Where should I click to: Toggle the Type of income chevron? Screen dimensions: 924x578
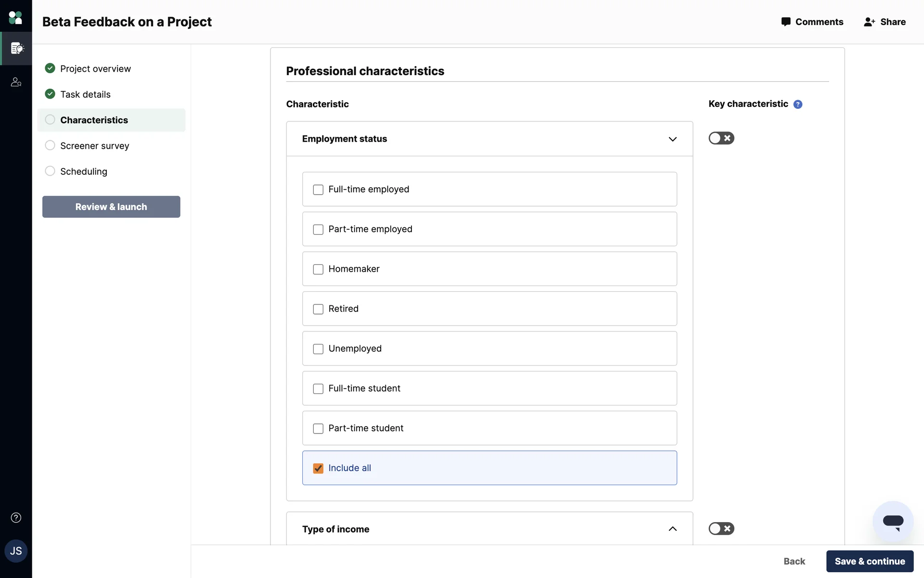pyautogui.click(x=672, y=529)
